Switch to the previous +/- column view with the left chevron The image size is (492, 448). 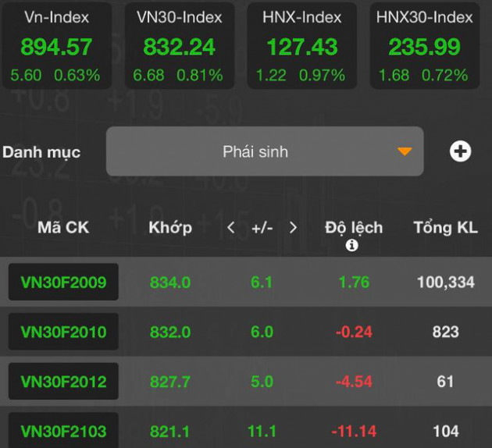231,227
